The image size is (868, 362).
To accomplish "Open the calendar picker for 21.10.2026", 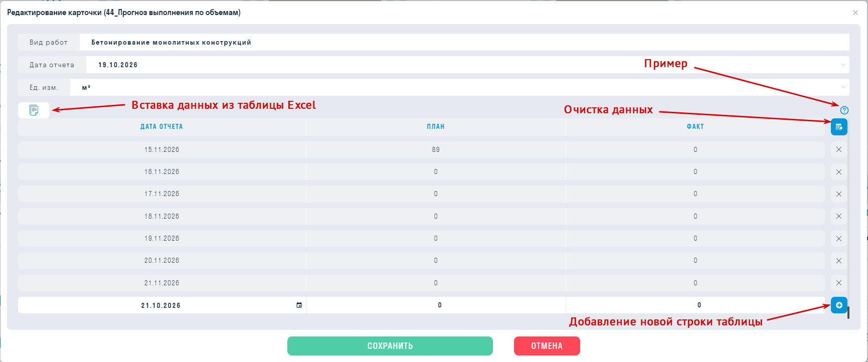I will coord(299,305).
